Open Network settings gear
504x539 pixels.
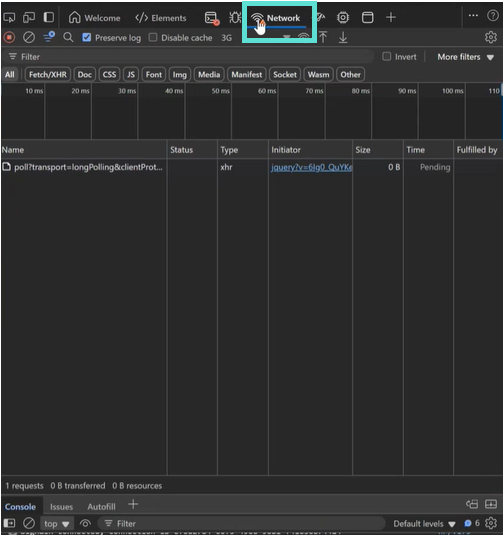(491, 37)
